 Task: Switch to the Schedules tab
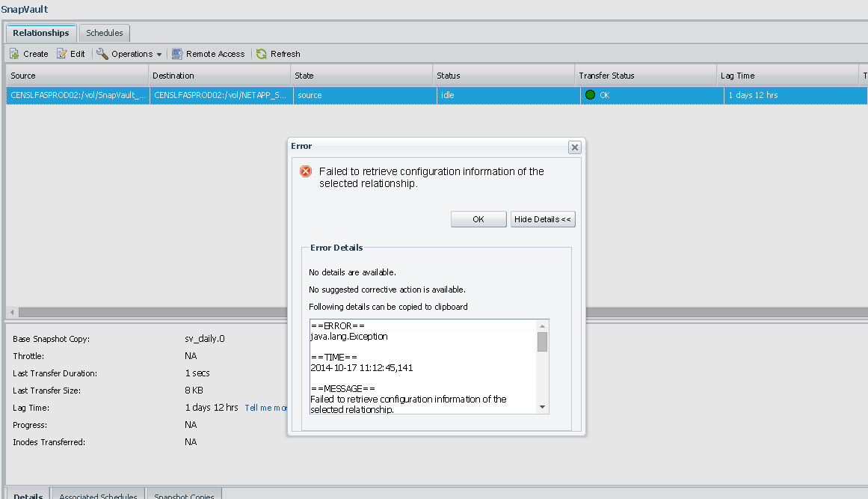click(105, 33)
